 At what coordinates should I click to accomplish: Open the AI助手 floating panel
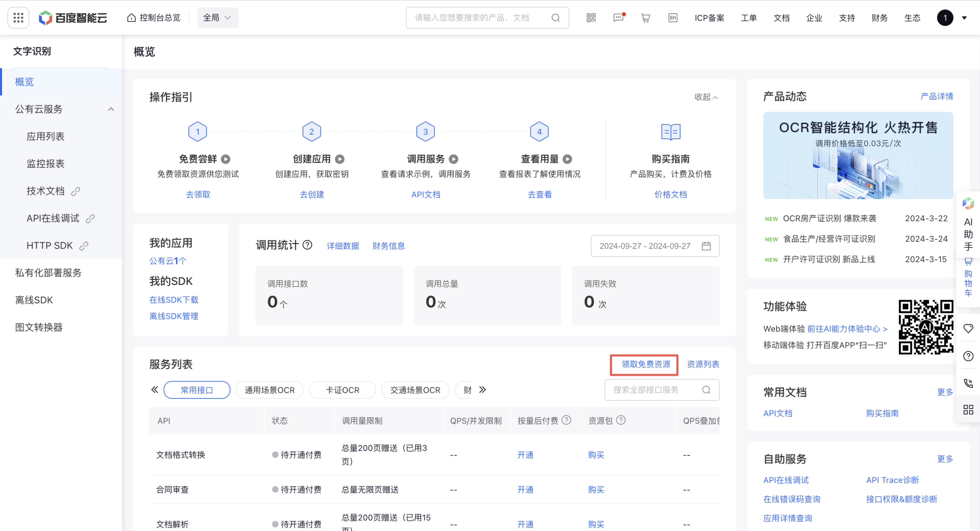[x=968, y=225]
